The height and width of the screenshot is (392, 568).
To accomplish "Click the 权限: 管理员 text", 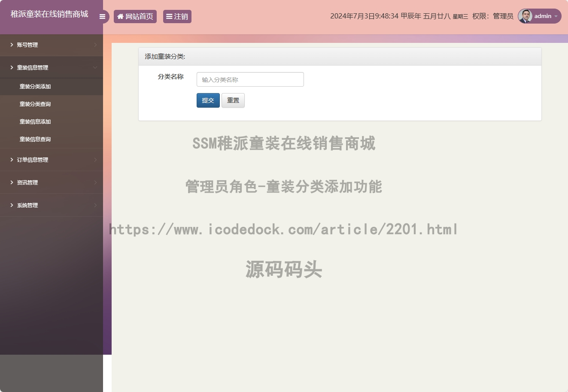I will click(492, 16).
